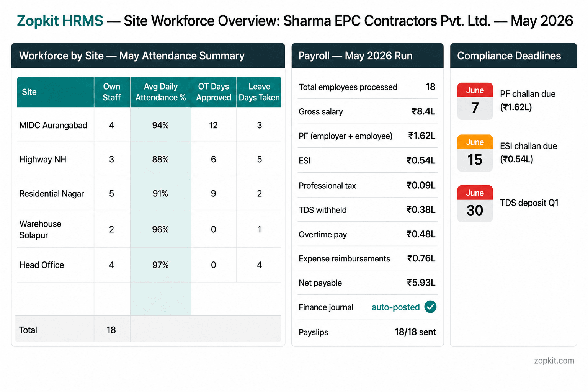Screen dimensions: 588x392
Task: Click Residential Nagar's 91% attendance cell
Action: pyautogui.click(x=160, y=194)
